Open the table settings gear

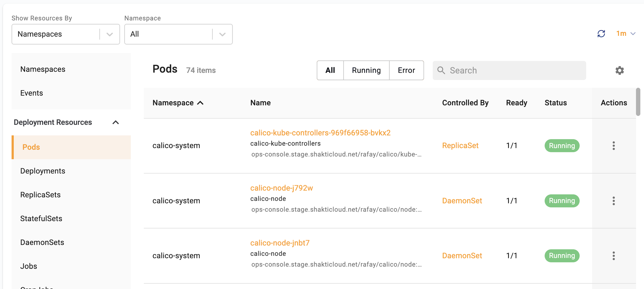click(619, 70)
